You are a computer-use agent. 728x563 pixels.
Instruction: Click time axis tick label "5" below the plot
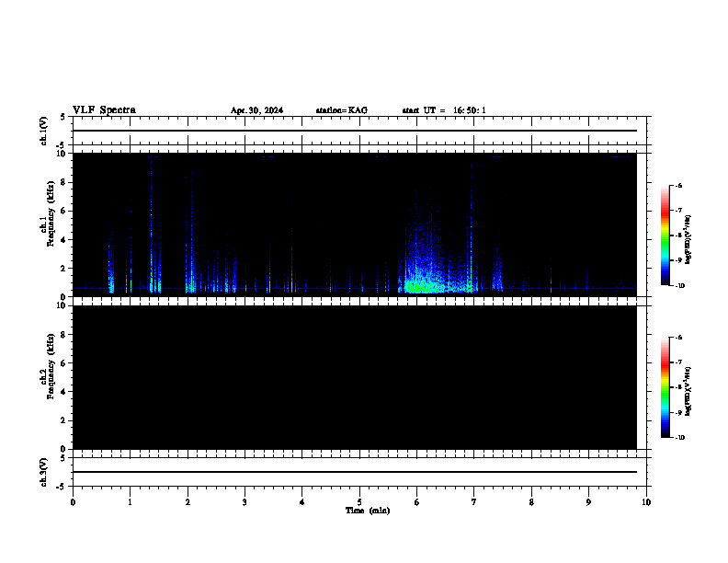click(359, 502)
